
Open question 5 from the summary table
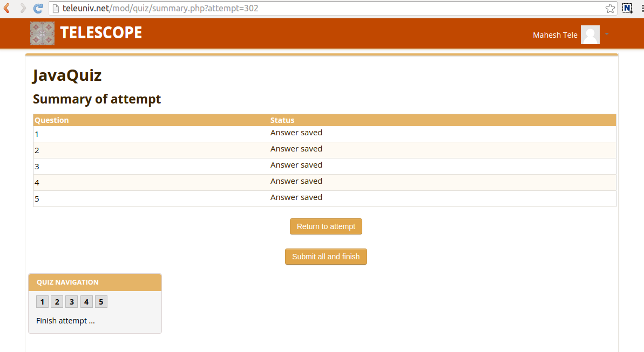[x=37, y=199]
